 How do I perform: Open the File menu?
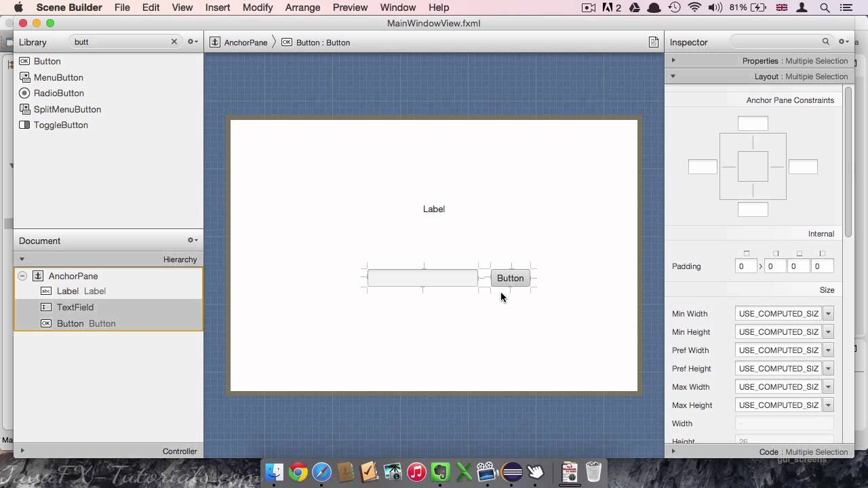coord(122,7)
